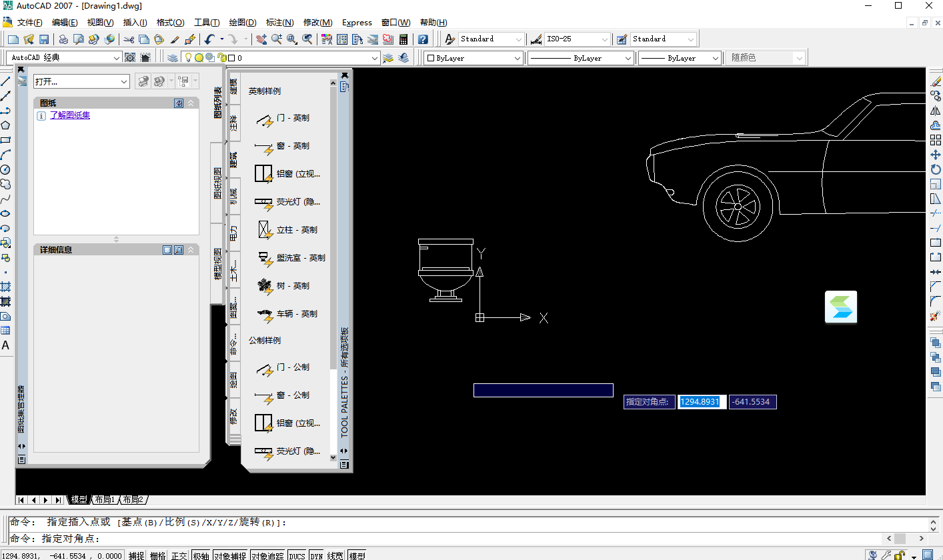Select the Polygon draw tool
Viewport: 943px width, 560px height.
[x=5, y=125]
